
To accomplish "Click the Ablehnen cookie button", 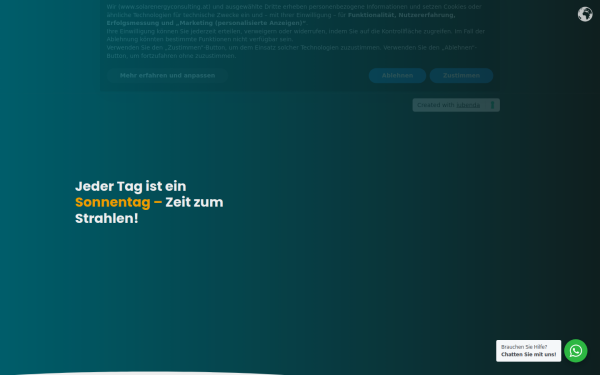I will (397, 75).
